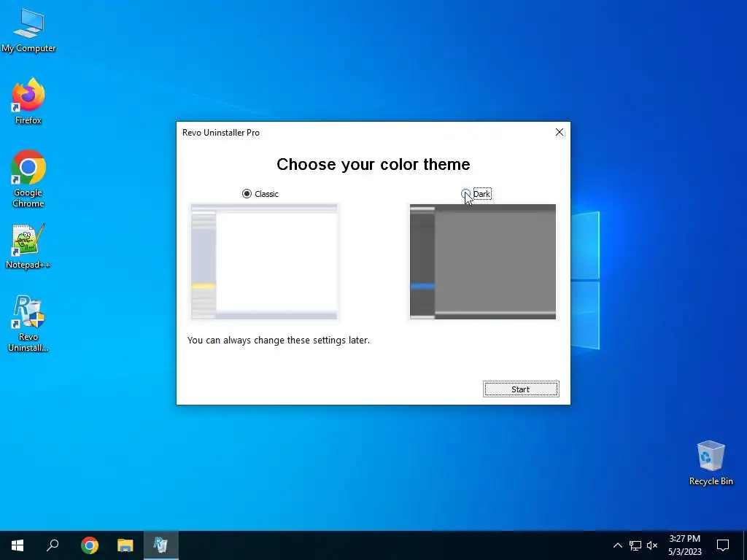Click Revo Uninstaller taskbar icon

160,545
